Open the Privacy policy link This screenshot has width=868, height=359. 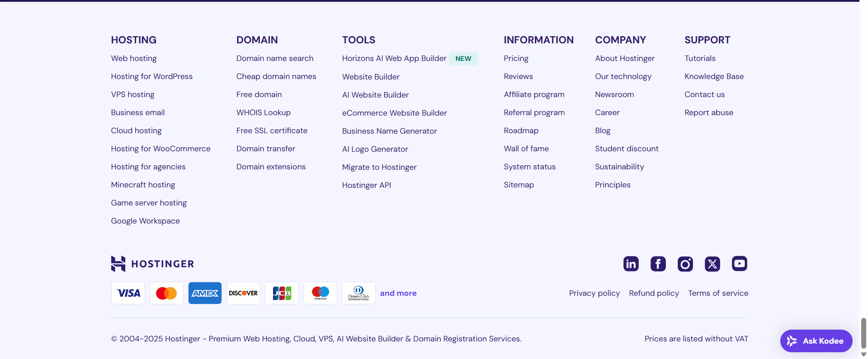click(594, 293)
